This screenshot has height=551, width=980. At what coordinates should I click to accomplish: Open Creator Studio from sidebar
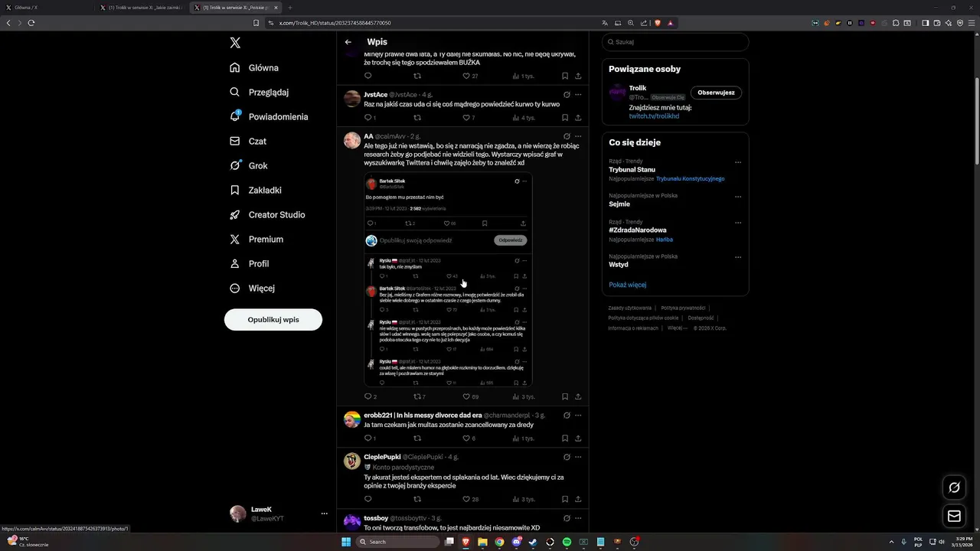[x=267, y=214]
